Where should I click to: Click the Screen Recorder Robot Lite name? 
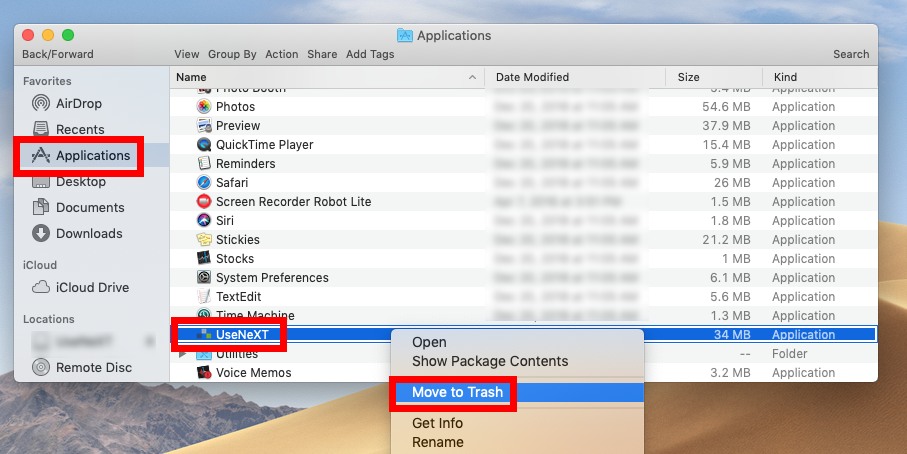tap(293, 201)
